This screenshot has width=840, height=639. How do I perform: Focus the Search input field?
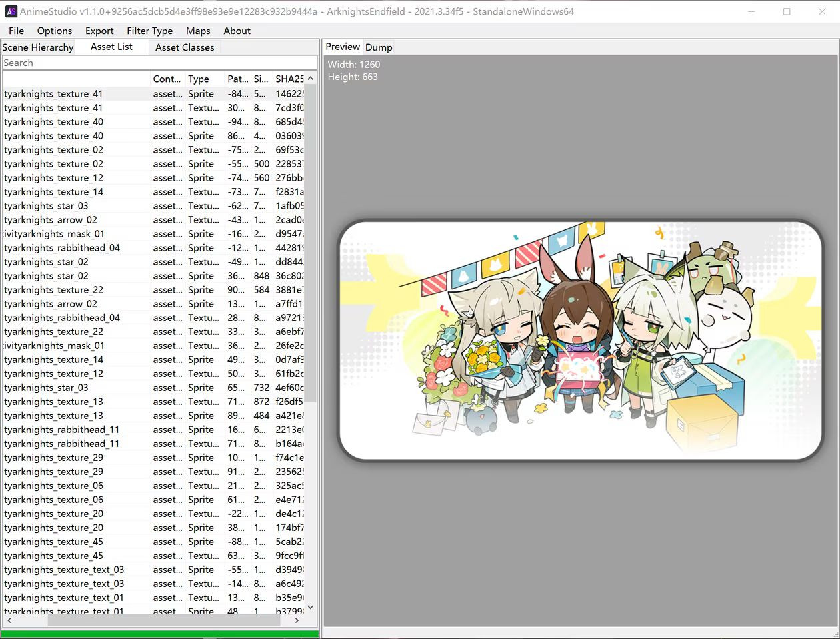pos(159,63)
